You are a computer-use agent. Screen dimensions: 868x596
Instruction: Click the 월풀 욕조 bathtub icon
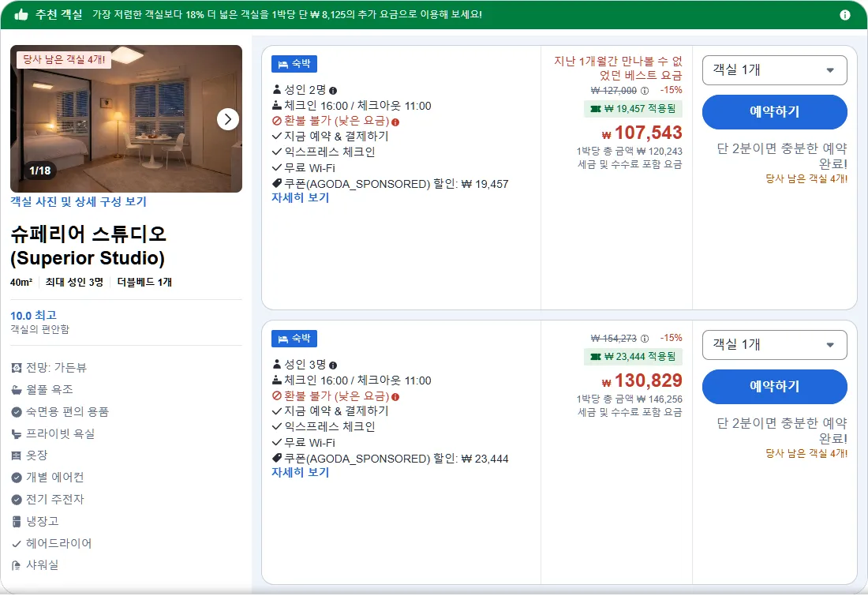tap(17, 390)
